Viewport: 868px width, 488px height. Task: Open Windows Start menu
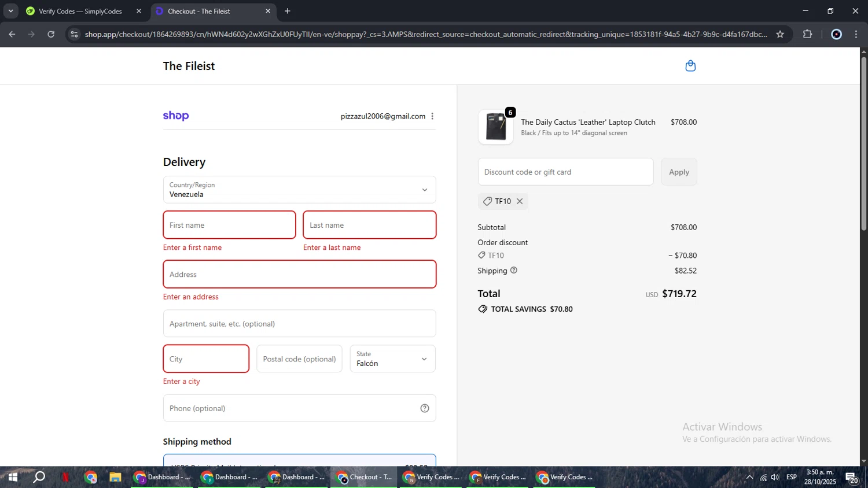pyautogui.click(x=13, y=477)
